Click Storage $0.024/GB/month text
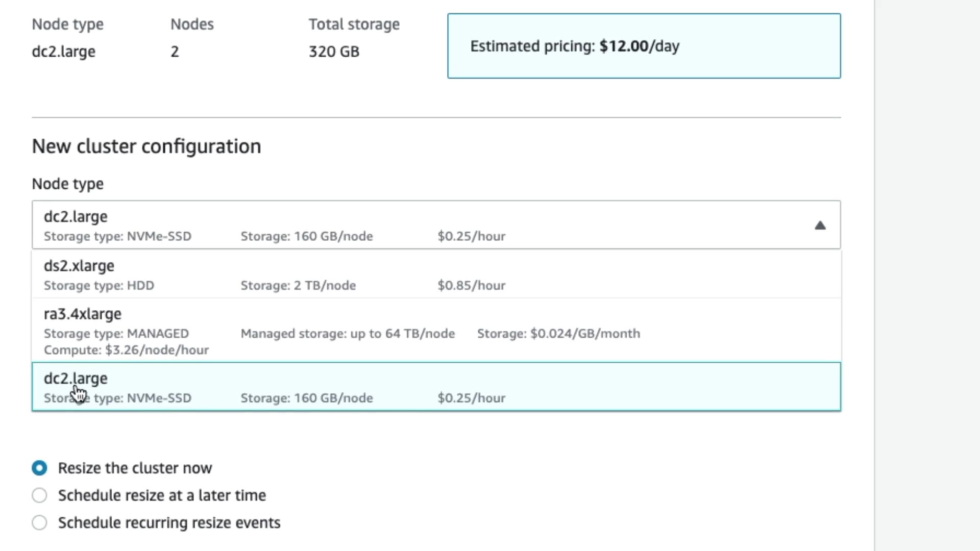 pyautogui.click(x=558, y=334)
